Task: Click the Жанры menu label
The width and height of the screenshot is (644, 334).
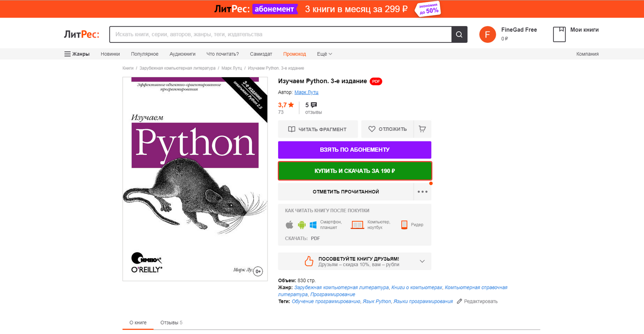Action: [81, 54]
